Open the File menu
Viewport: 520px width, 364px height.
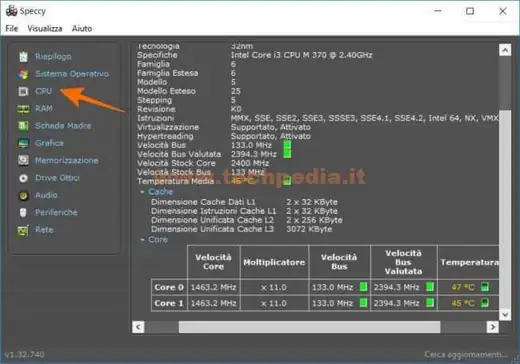click(x=12, y=29)
